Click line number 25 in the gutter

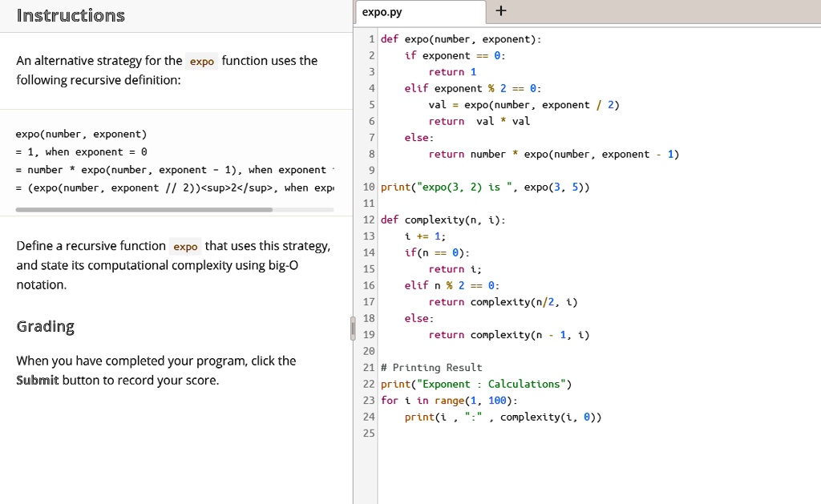[369, 433]
